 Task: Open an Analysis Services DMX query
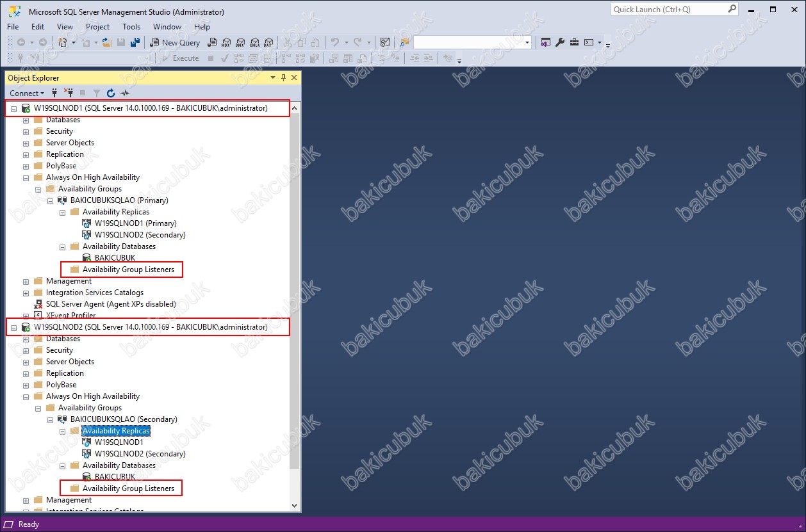click(240, 42)
